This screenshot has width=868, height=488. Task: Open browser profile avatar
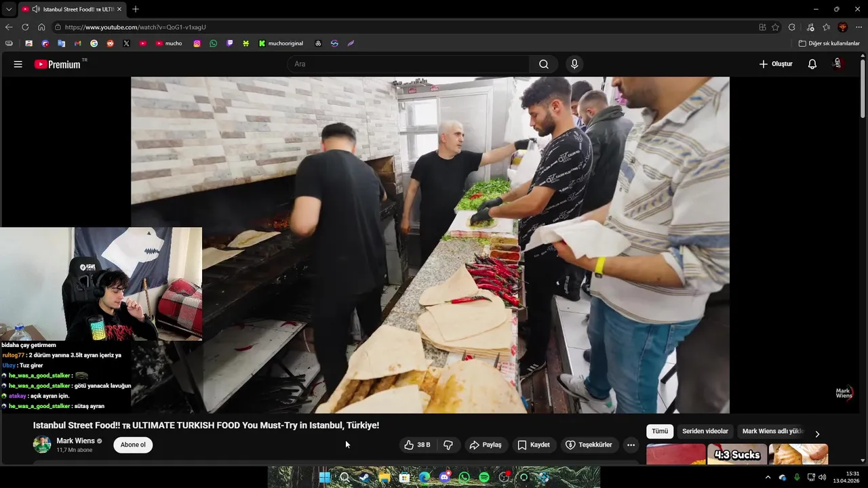[842, 27]
